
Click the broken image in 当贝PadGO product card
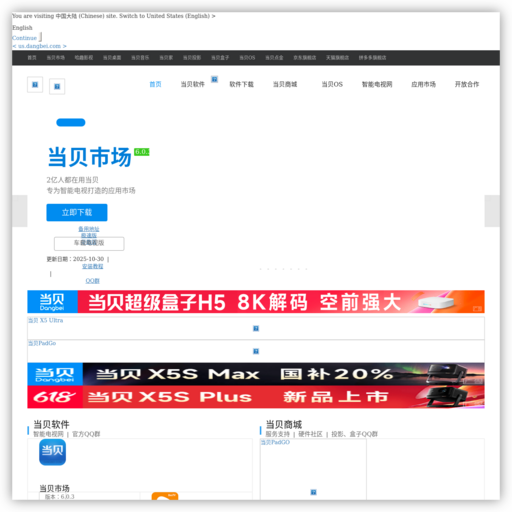click(x=313, y=492)
